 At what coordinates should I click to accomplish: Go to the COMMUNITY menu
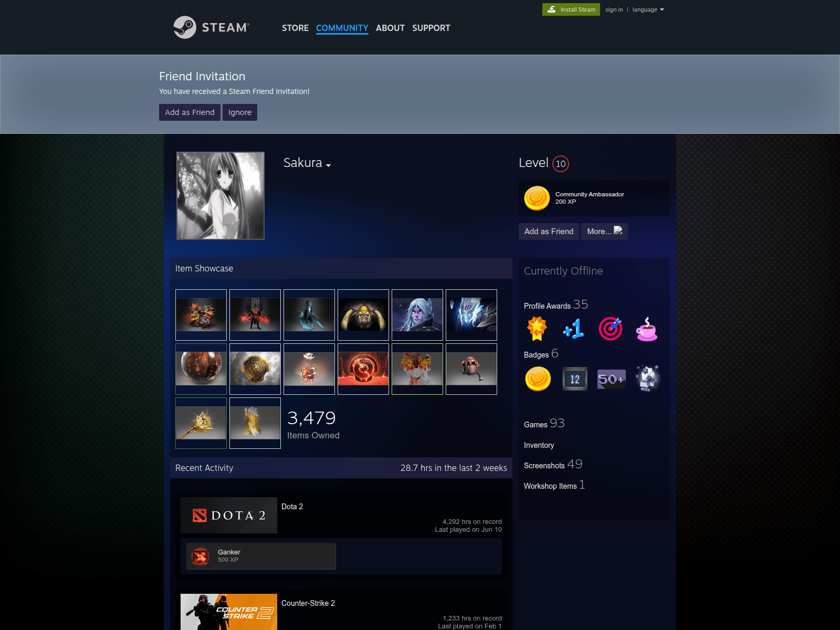(342, 28)
